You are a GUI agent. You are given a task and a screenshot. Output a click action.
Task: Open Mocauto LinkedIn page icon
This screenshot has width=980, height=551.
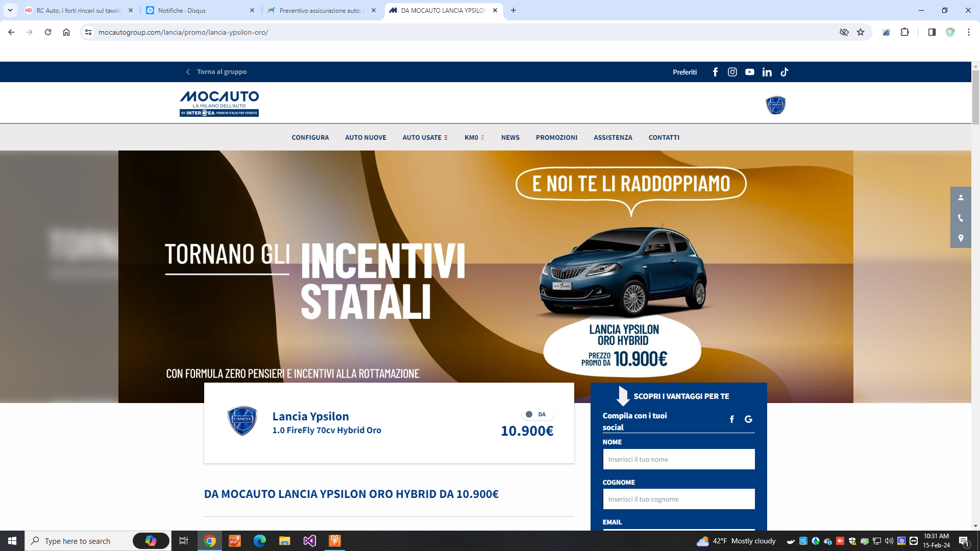[x=767, y=72]
